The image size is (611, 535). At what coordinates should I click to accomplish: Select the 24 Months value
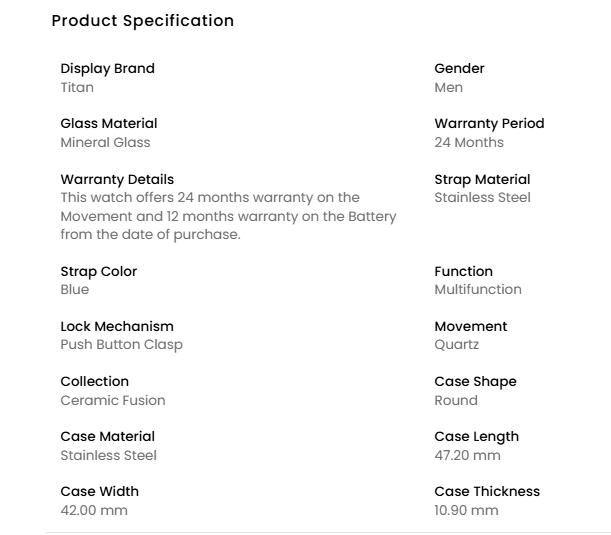(469, 142)
